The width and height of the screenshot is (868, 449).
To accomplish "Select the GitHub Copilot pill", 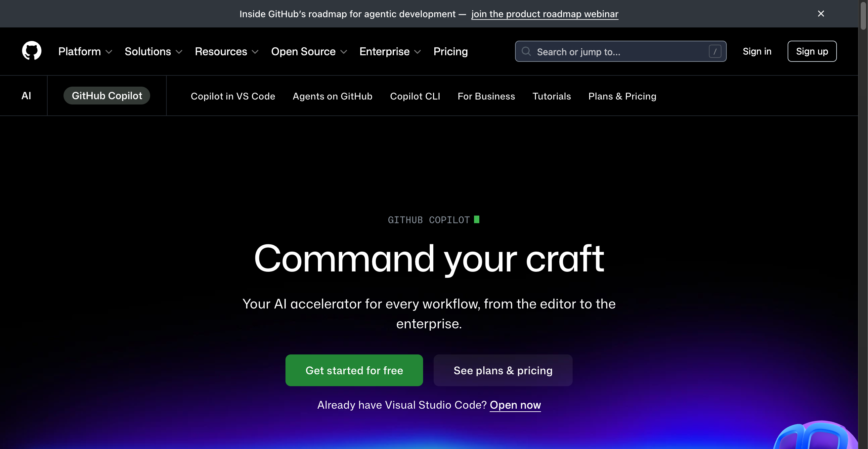I will [107, 96].
